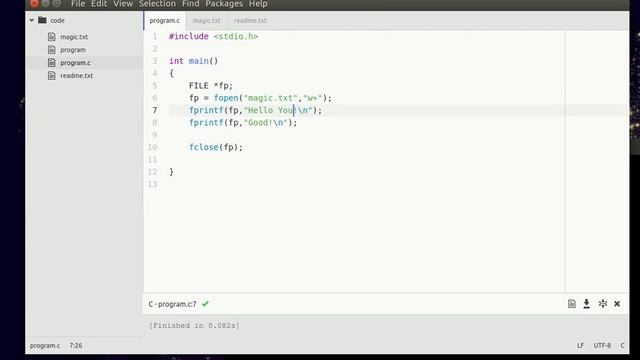Click the program.c file icon
This screenshot has width=640, height=360.
51,62
